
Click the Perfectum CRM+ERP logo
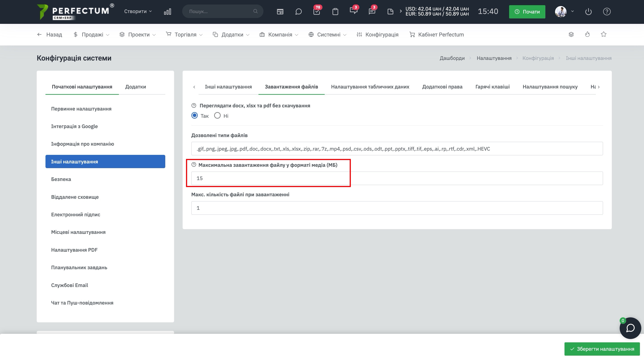point(75,11)
